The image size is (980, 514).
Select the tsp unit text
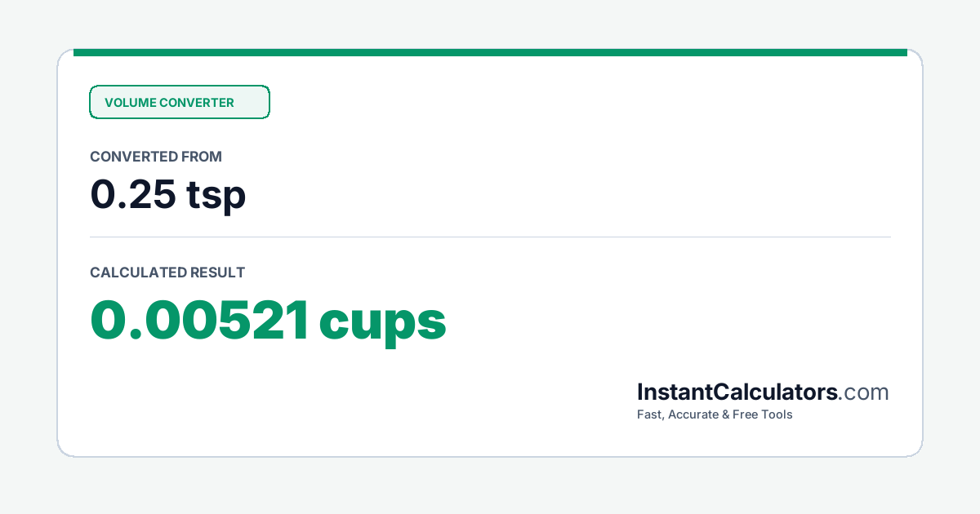point(216,196)
